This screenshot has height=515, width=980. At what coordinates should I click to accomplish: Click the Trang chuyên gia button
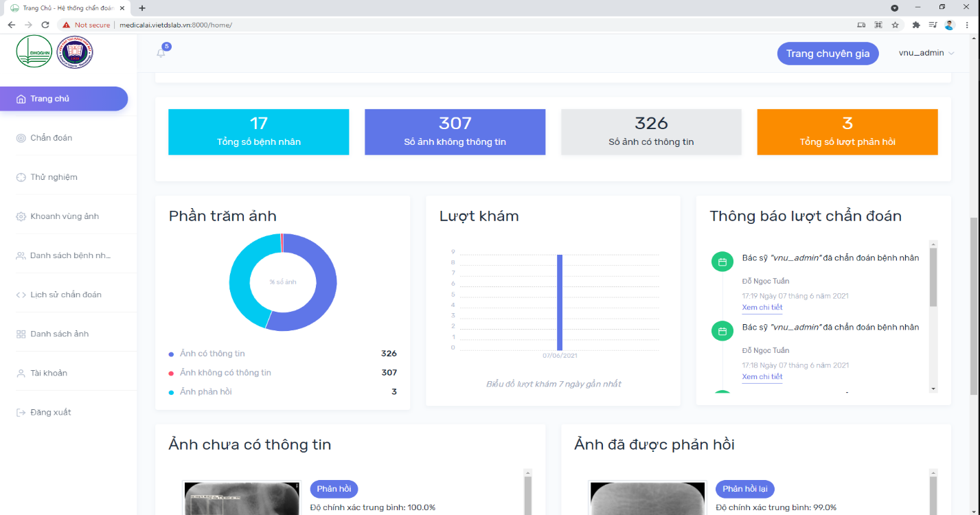tap(828, 54)
